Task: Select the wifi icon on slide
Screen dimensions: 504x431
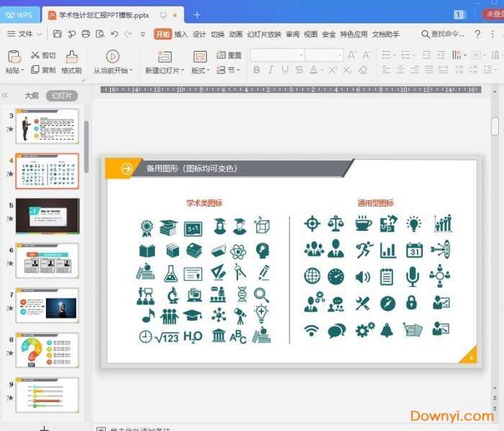Action: point(311,330)
